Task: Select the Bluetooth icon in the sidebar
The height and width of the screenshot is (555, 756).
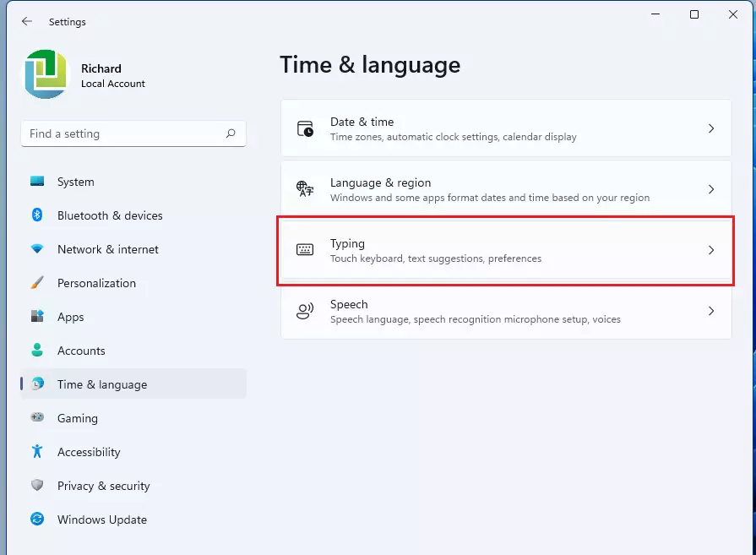Action: pyautogui.click(x=37, y=215)
